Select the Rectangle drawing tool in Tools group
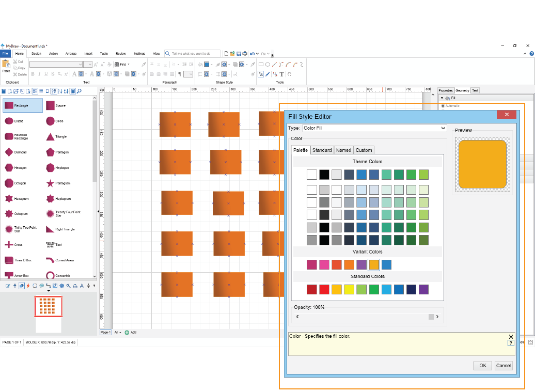The image size is (535, 392). pos(261,64)
